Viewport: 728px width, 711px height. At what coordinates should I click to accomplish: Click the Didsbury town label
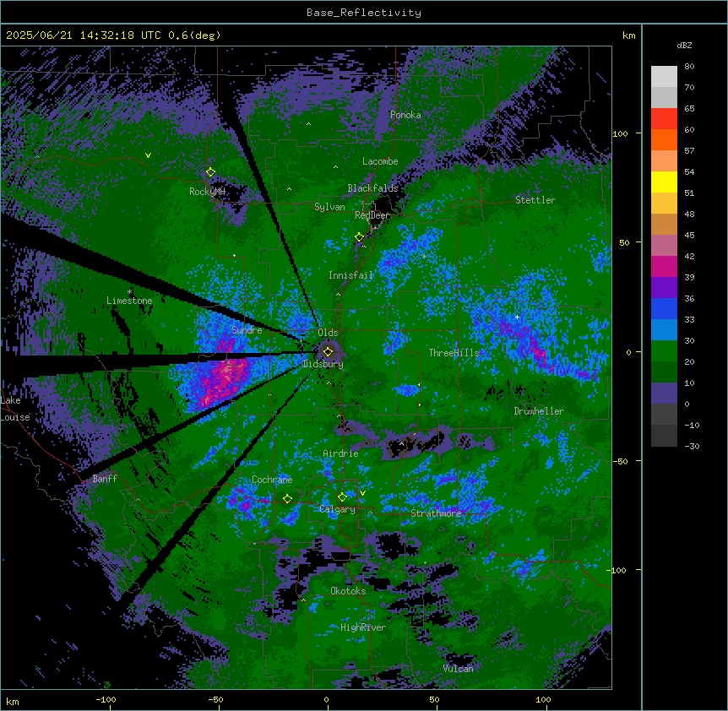click(323, 364)
